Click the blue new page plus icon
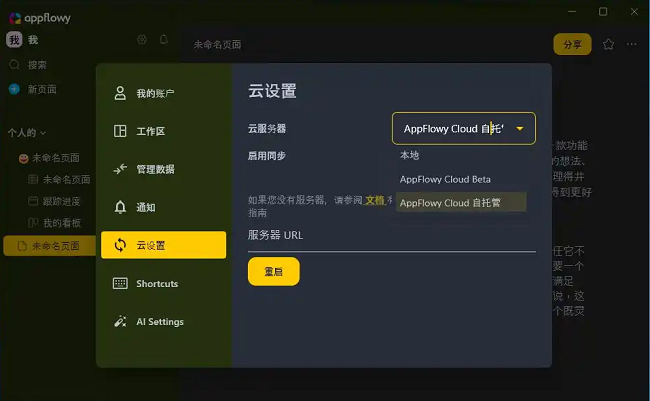 click(15, 89)
